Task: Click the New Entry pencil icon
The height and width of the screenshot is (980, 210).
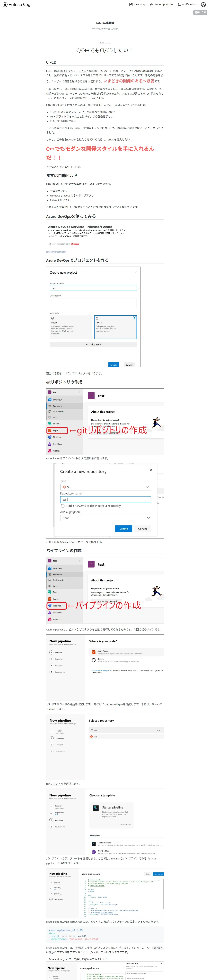Action: 131,5
